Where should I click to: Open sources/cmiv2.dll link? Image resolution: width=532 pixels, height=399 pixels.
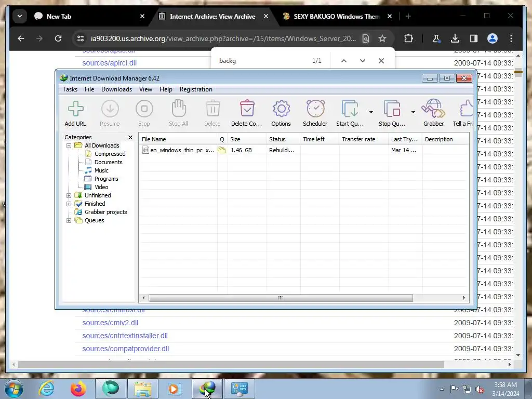click(110, 323)
